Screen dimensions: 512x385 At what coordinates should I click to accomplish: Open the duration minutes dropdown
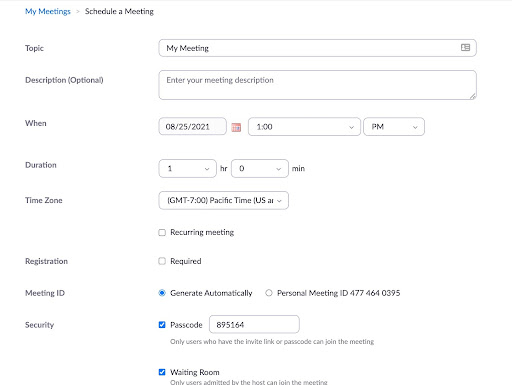pos(260,168)
